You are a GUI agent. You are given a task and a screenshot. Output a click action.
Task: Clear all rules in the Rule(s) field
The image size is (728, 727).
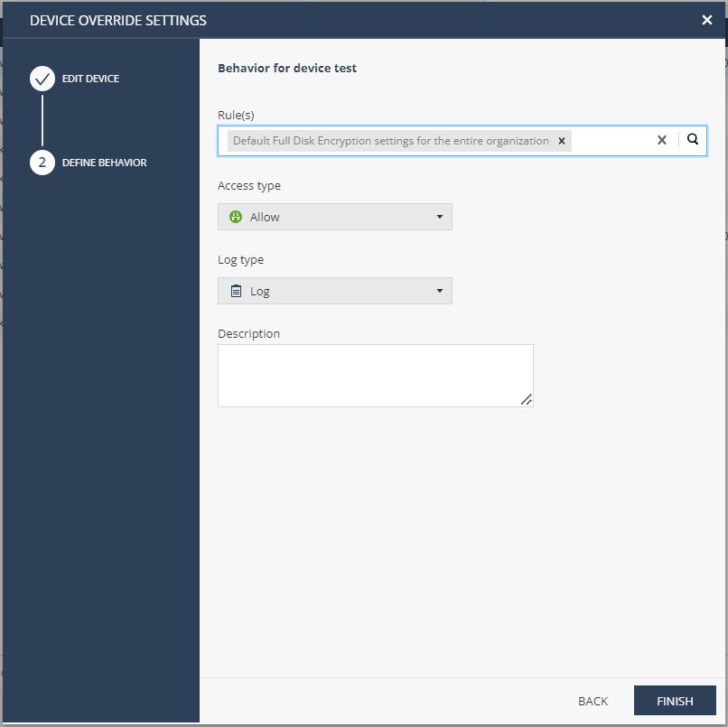661,140
